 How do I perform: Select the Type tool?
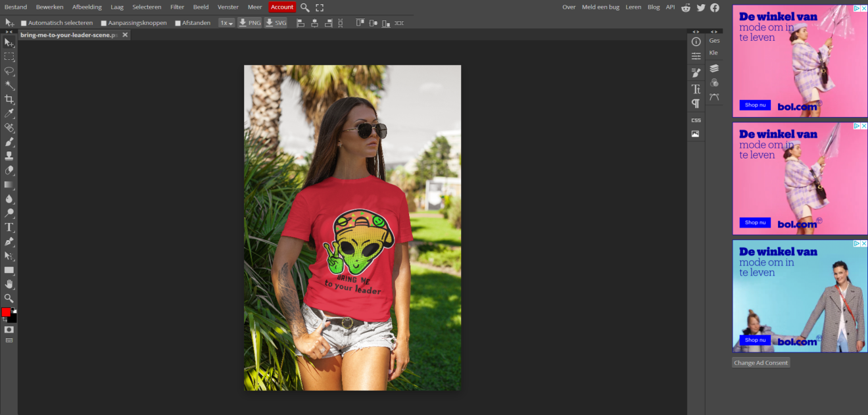[x=9, y=228]
